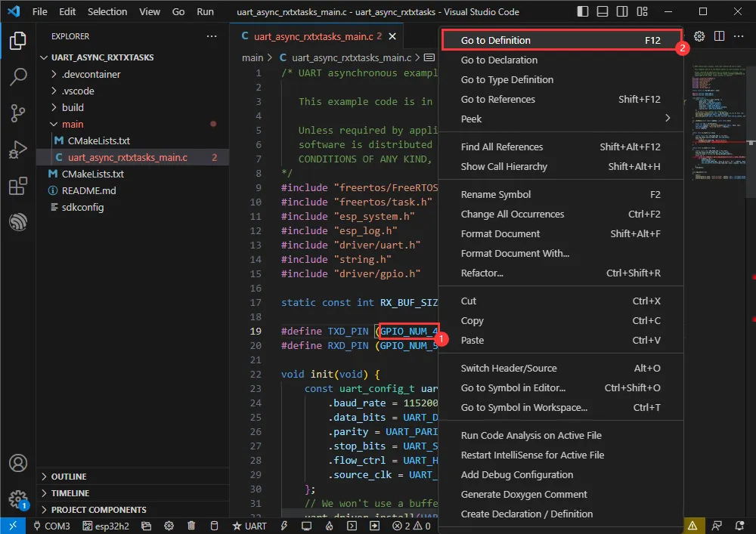Open Run and Debug view
The image size is (756, 534).
(x=18, y=150)
